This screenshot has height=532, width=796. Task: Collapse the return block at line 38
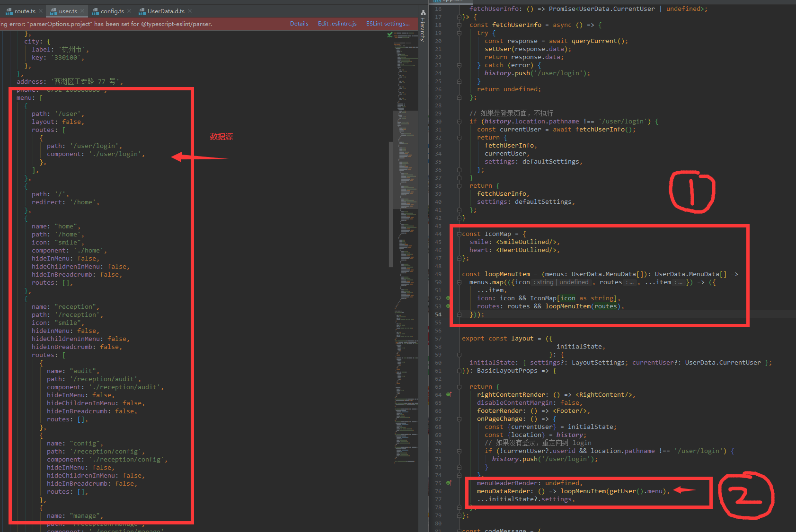(x=459, y=186)
